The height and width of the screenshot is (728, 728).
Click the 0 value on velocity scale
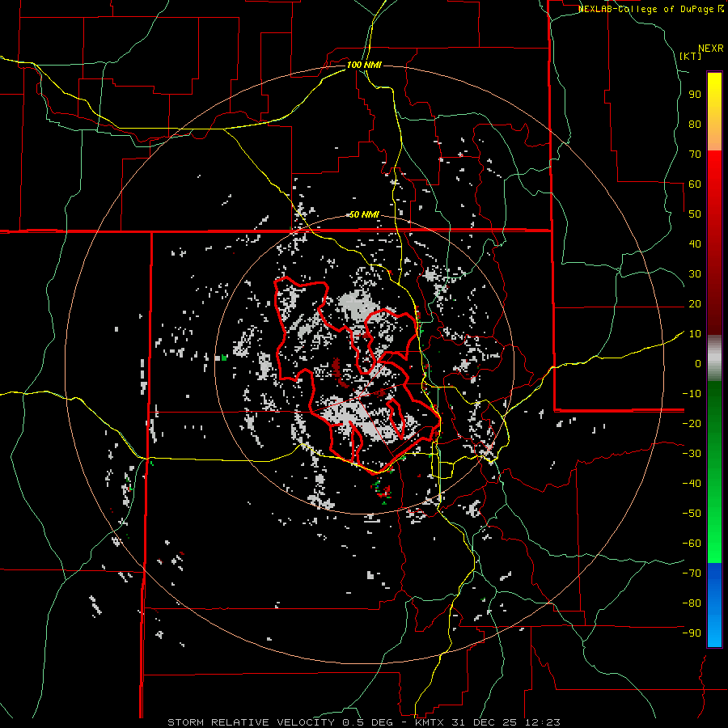(696, 363)
